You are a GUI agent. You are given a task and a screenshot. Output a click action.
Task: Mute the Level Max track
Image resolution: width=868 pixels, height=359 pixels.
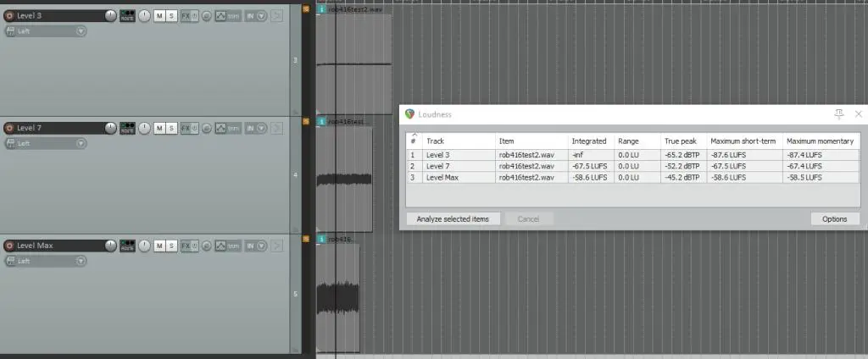pos(159,246)
